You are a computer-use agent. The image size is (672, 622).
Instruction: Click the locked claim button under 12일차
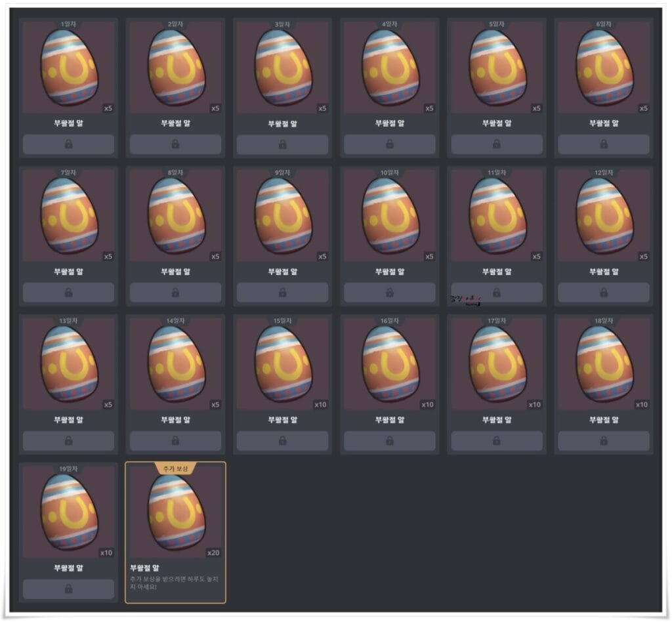click(604, 293)
